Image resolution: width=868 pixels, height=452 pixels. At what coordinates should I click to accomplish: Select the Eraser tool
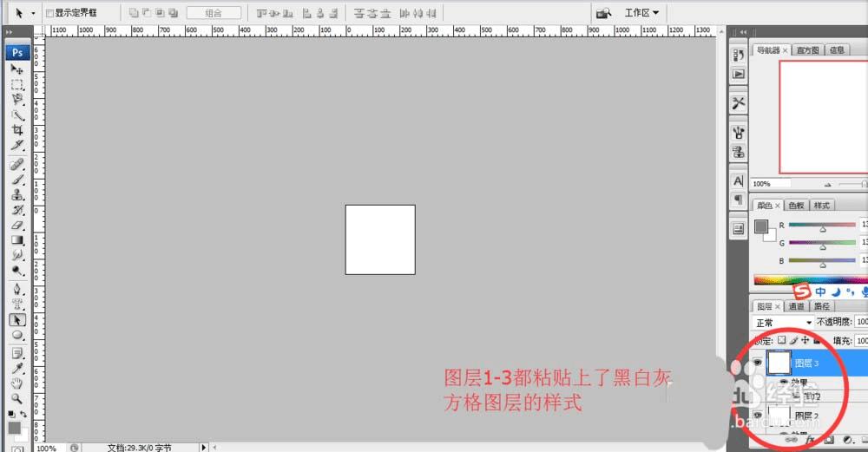17,226
